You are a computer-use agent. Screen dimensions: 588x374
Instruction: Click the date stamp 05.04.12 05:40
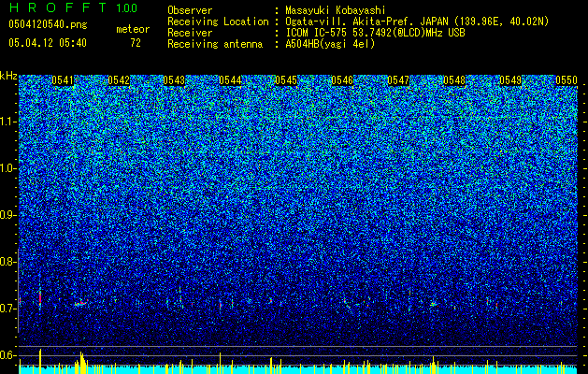(x=48, y=43)
